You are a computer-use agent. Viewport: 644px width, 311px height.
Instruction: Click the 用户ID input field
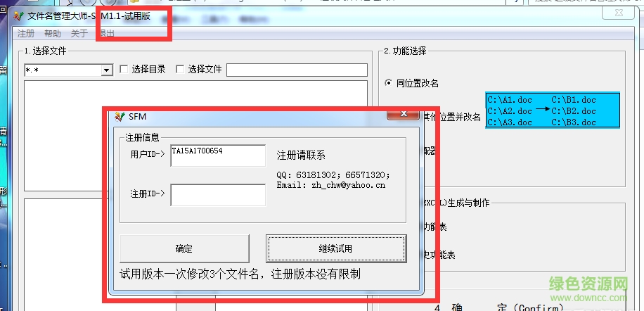pos(217,155)
